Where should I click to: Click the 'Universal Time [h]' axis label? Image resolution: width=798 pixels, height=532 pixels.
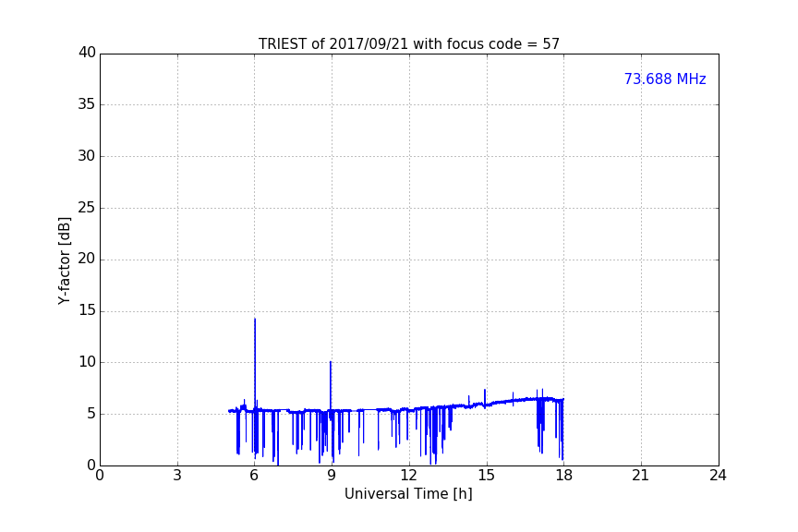coord(408,494)
